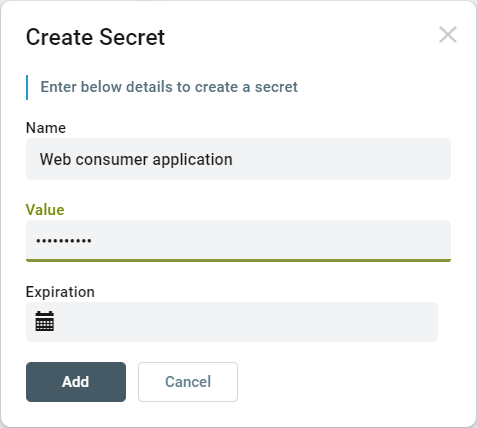Click the 'Enter below details' info message
Screen dimensions: 477x428
[x=169, y=87]
